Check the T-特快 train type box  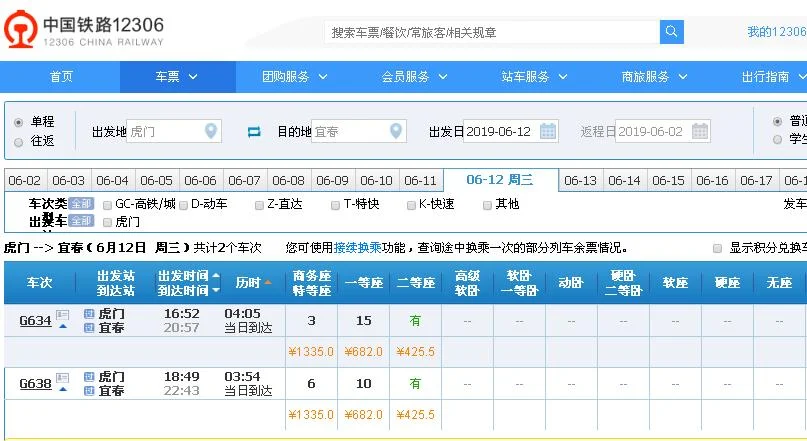(335, 205)
